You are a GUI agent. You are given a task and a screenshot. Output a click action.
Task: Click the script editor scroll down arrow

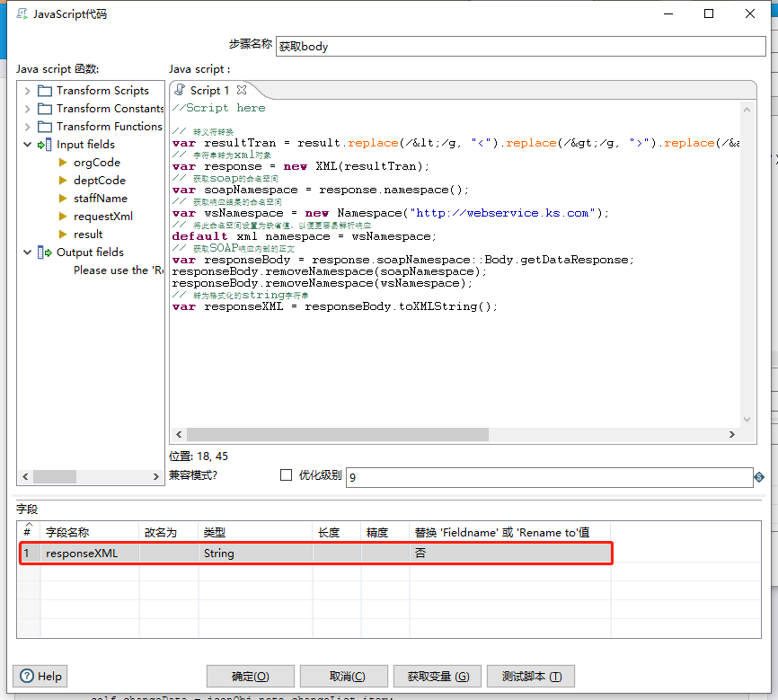tap(747, 420)
